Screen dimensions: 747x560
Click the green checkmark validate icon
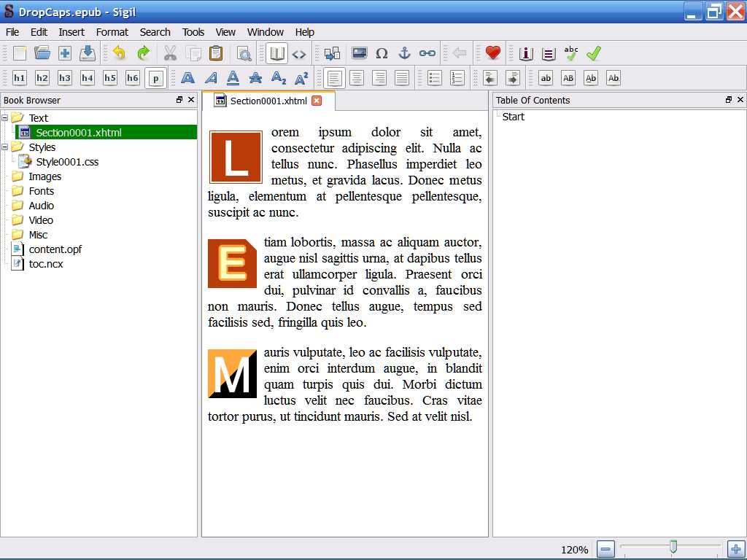pyautogui.click(x=594, y=53)
